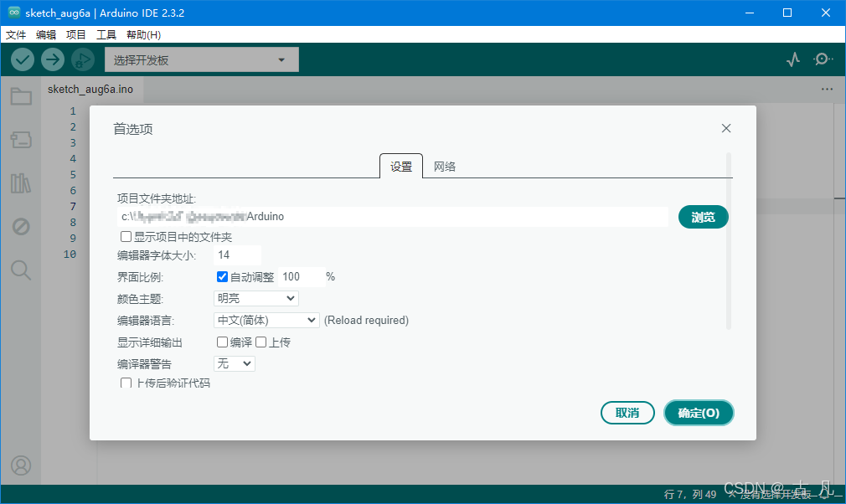Open the Sketchbook folder sidebar icon
Screen dimensions: 846x504
(x=21, y=97)
